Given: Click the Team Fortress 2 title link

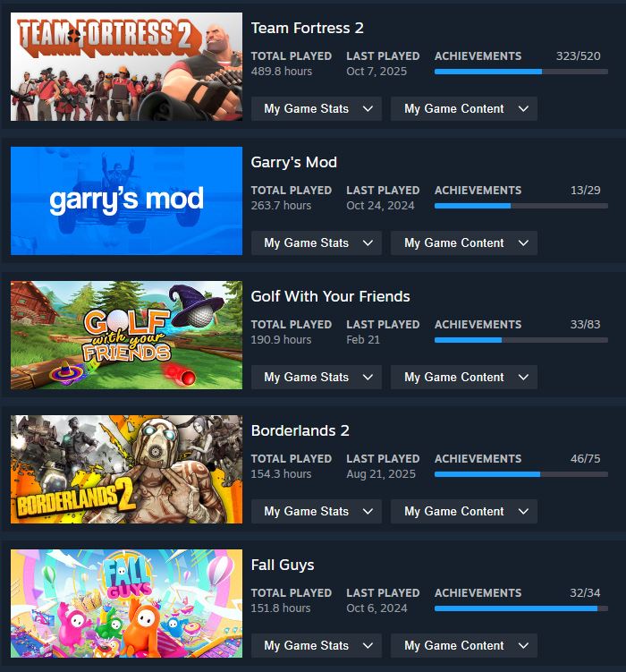Looking at the screenshot, I should (307, 28).
